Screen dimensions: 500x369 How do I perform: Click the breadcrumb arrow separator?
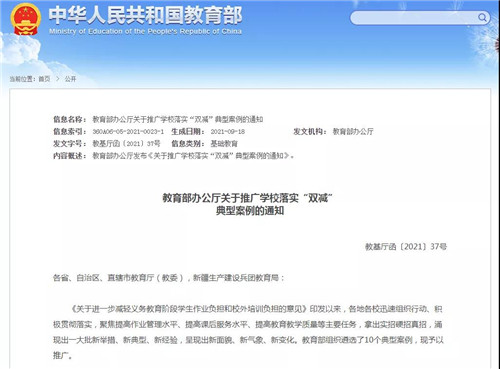pos(58,79)
